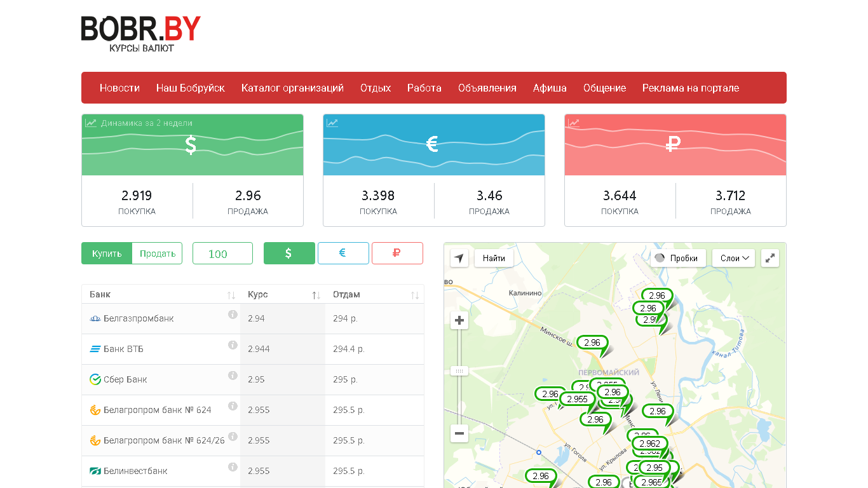868x488 pixels.
Task: Open Отдых menu item
Action: pyautogui.click(x=376, y=88)
